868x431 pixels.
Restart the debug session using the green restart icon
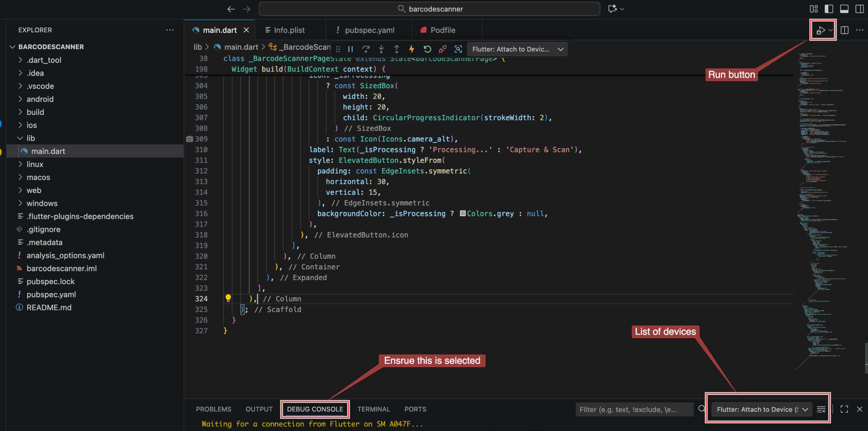pyautogui.click(x=427, y=49)
